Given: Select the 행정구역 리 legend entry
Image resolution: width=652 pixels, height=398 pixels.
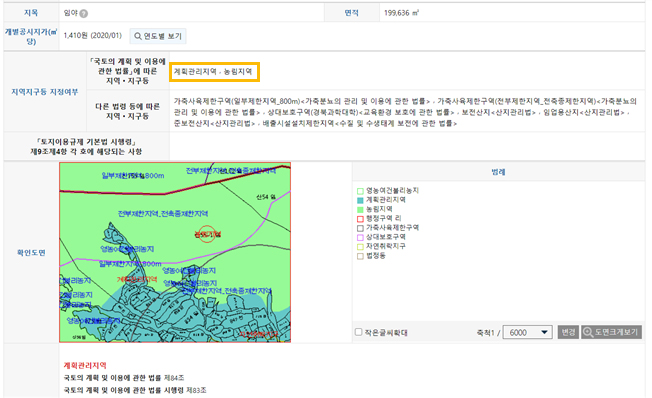Looking at the screenshot, I should (379, 218).
